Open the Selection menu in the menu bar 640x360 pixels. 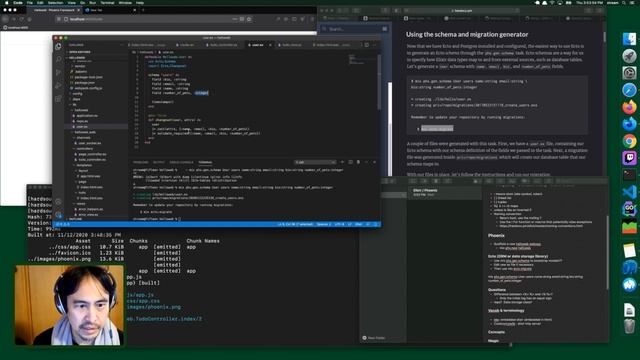coord(56,2)
